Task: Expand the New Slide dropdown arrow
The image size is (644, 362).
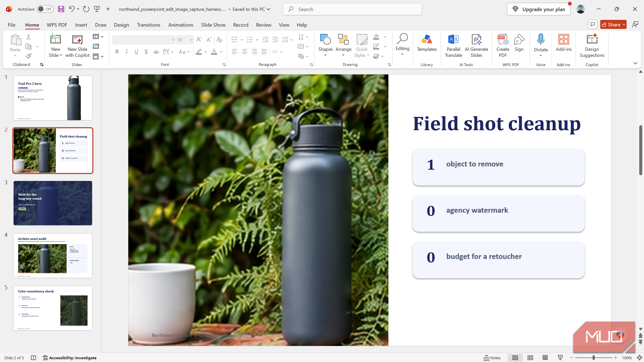Action: [61, 55]
